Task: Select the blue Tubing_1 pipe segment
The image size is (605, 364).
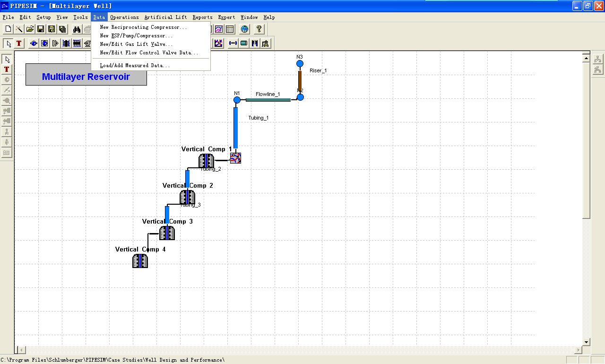Action: pyautogui.click(x=235, y=128)
